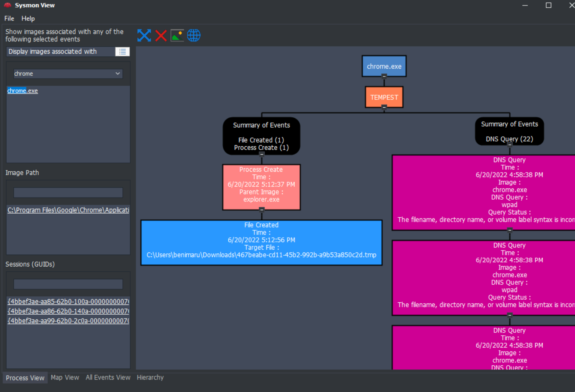Open the File menu
575x392 pixels.
pyautogui.click(x=9, y=19)
